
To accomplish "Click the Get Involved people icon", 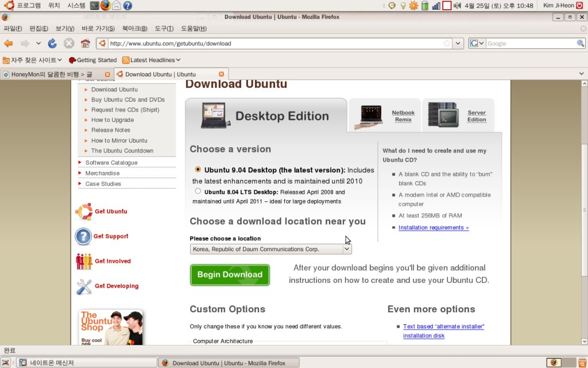I will (x=84, y=262).
